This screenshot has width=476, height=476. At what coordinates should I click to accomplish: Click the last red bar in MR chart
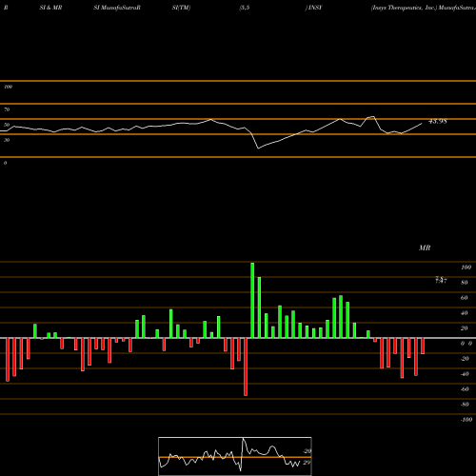(x=423, y=346)
